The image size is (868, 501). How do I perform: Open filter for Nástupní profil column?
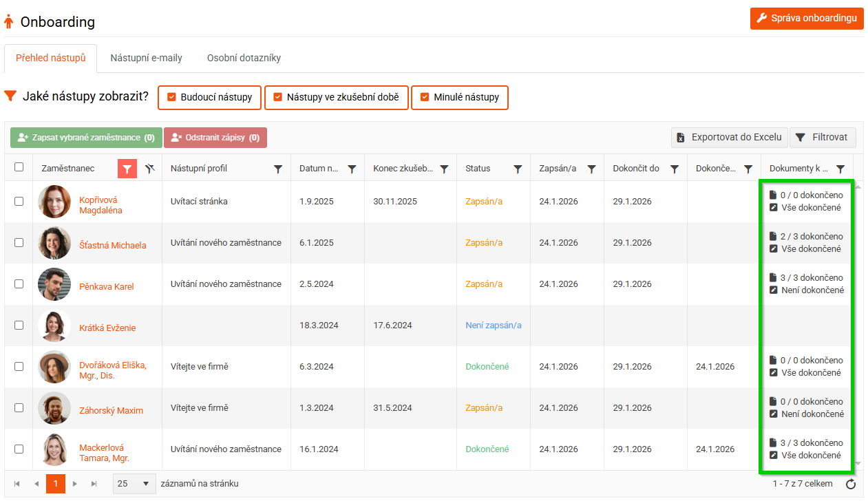pyautogui.click(x=278, y=169)
